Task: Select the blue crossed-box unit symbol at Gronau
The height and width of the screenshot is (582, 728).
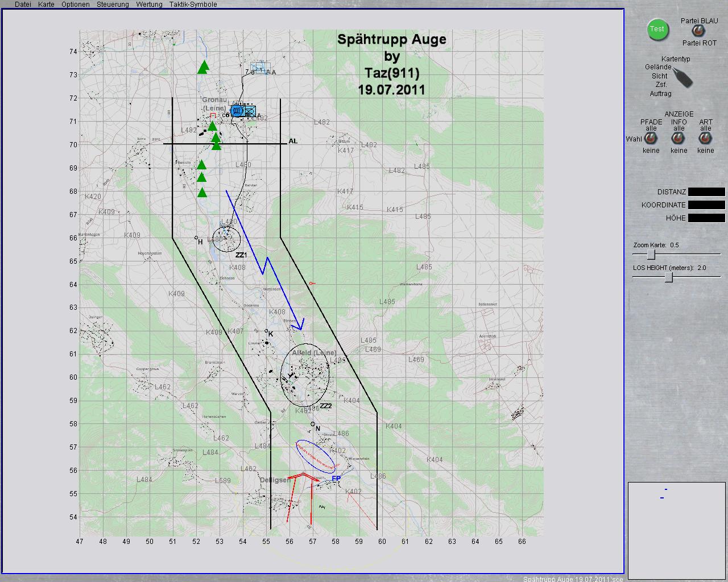Action: coord(249,111)
